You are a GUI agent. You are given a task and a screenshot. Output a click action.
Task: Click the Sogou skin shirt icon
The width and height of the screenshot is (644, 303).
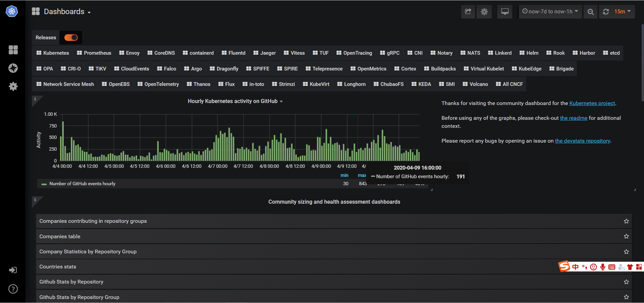coord(630,267)
